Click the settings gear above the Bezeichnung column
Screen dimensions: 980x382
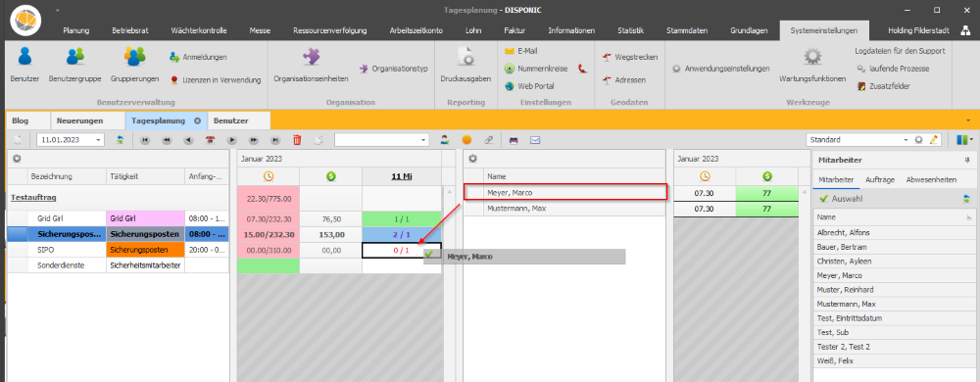(x=17, y=159)
